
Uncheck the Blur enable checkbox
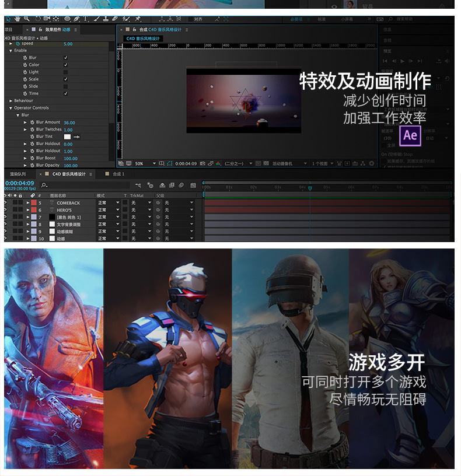(x=65, y=58)
